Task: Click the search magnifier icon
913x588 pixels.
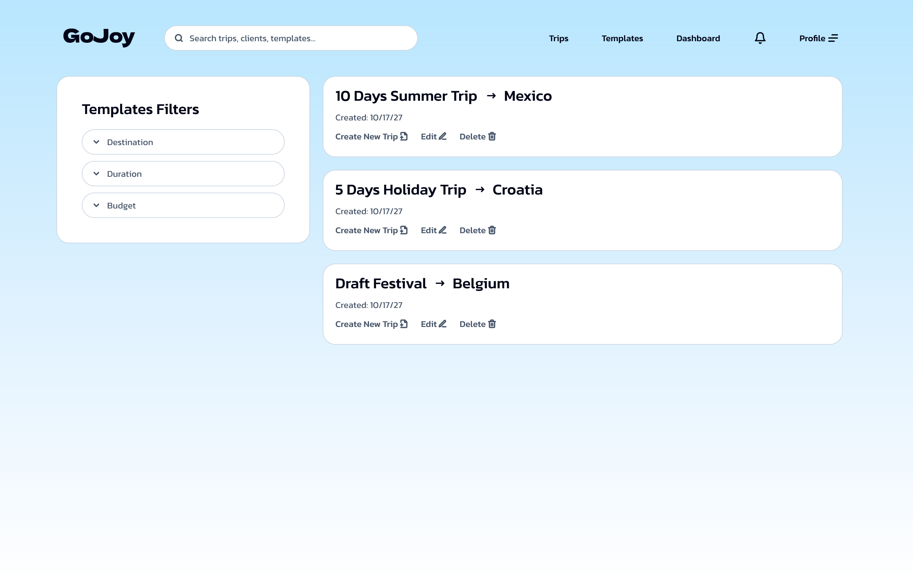Action: click(179, 38)
